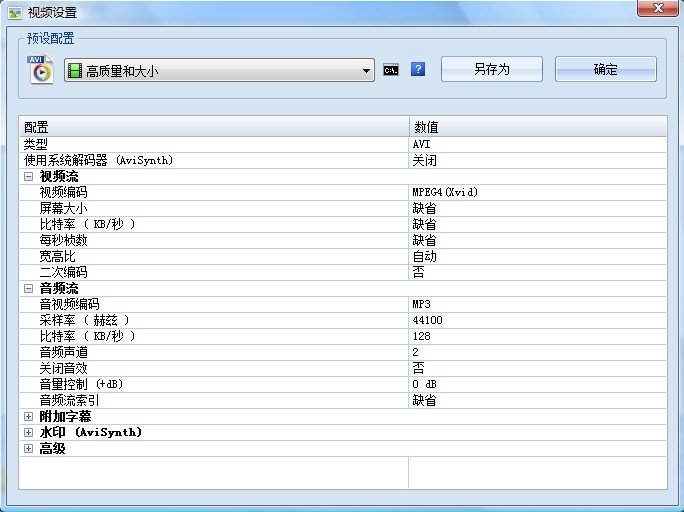The width and height of the screenshot is (684, 512).
Task: Select the 使用系统解码器 (AviSynth) row
Action: tap(343, 160)
